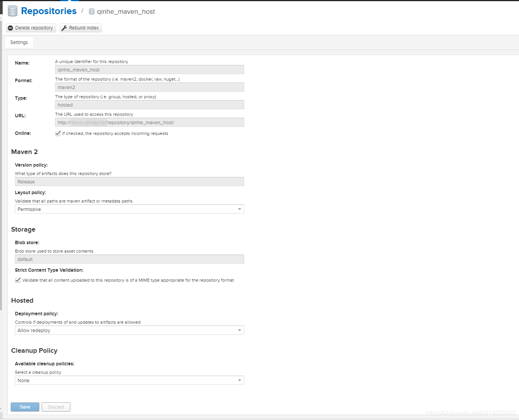
Task: Click the Delete repository button
Action: tap(31, 28)
